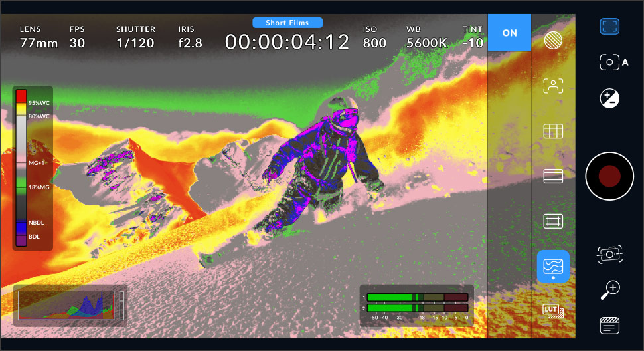Enable the focus assist icon
644x351 pixels.
553,86
